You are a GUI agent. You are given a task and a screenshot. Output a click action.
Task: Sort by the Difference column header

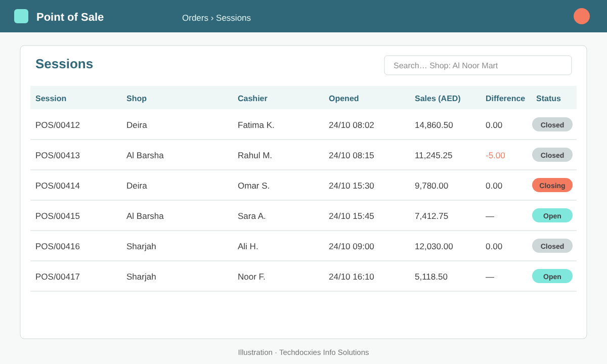[505, 99]
